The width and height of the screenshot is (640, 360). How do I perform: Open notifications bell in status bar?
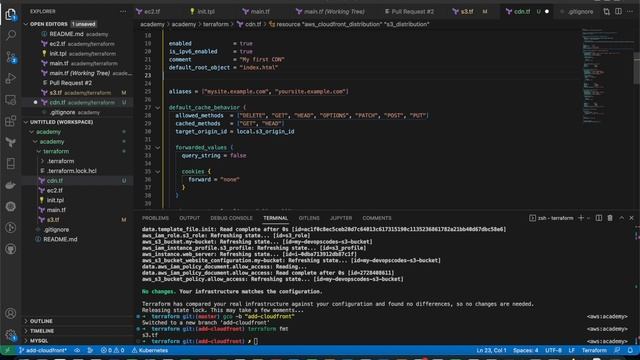[x=630, y=350]
